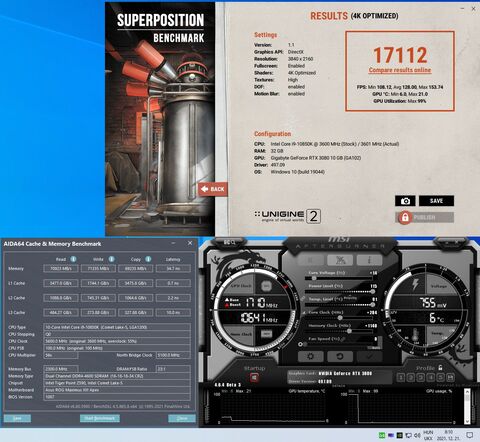The image size is (480, 442).
Task: Click the CPU Type field in AIDA64
Action: [117, 327]
